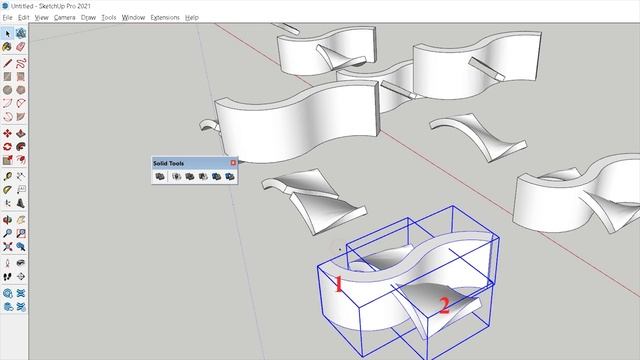Choose the Zoom magnifier tool

click(7, 233)
